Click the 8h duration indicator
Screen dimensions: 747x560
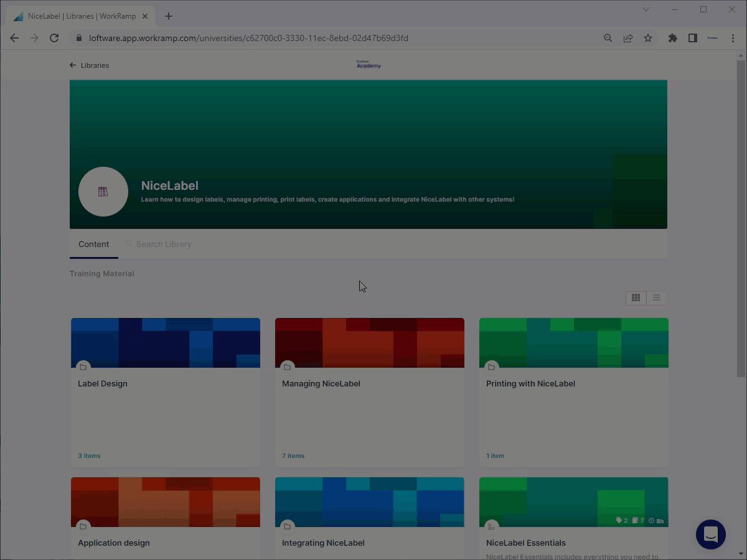click(x=656, y=521)
